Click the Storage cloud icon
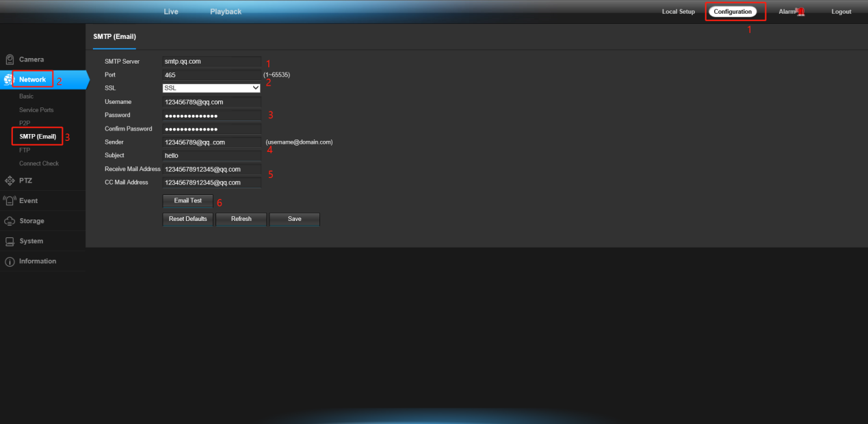 [x=10, y=221]
